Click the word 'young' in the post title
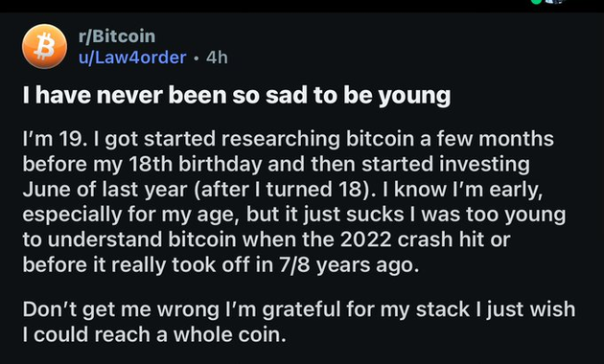The height and width of the screenshot is (364, 604). [x=414, y=96]
